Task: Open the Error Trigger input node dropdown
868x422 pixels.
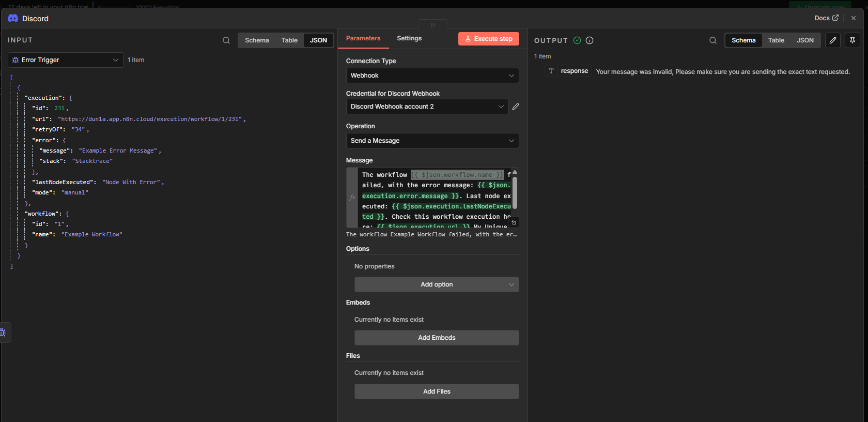Action: 66,60
